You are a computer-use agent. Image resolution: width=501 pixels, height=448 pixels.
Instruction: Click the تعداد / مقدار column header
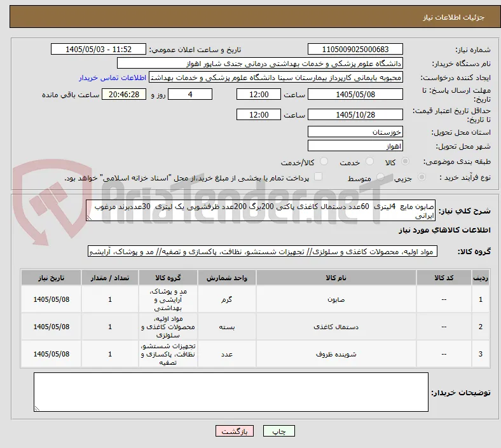pos(110,278)
